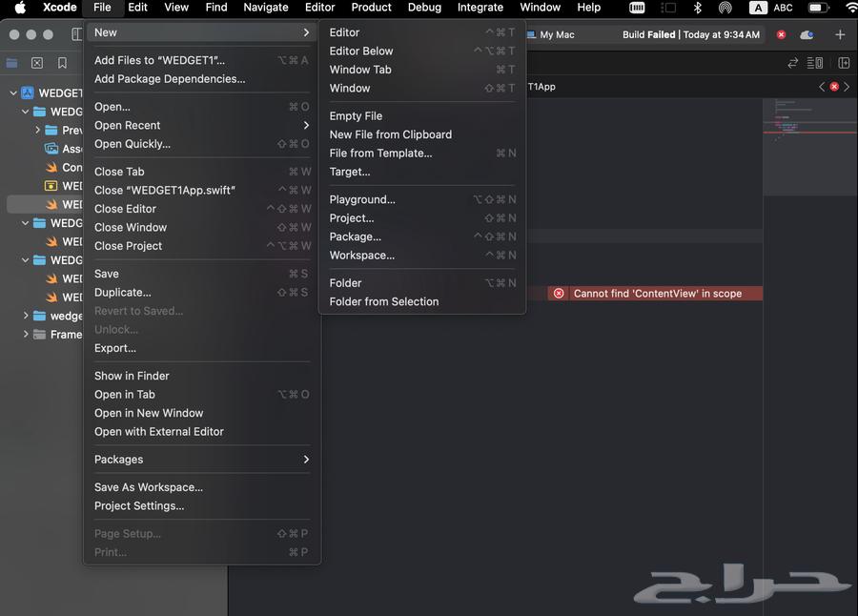Expand the Frameworks folder in navigator
Viewport: 858px width, 616px height.
tap(26, 335)
